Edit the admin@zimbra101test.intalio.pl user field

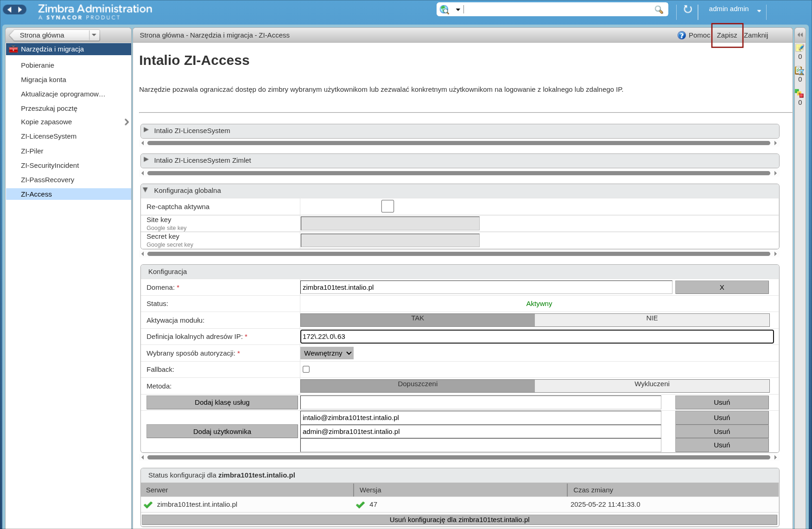click(x=481, y=432)
